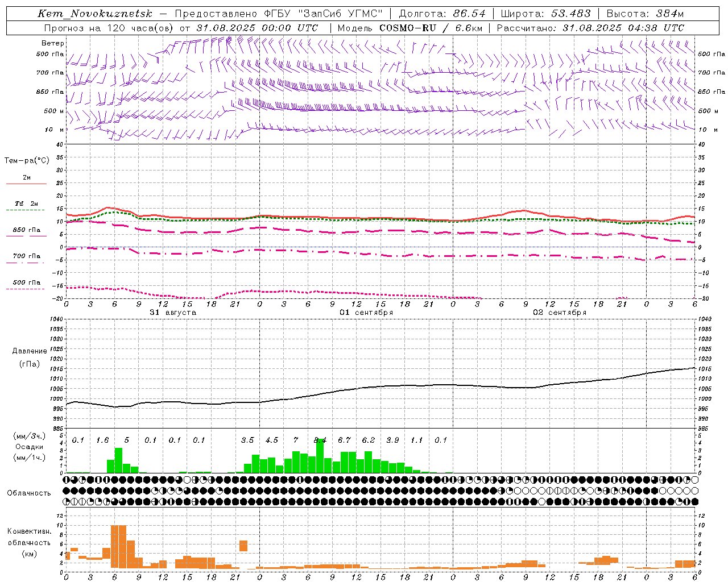Click the '(мм/3ч.)' precipitation unit label
728x582 pixels.
coord(29,436)
